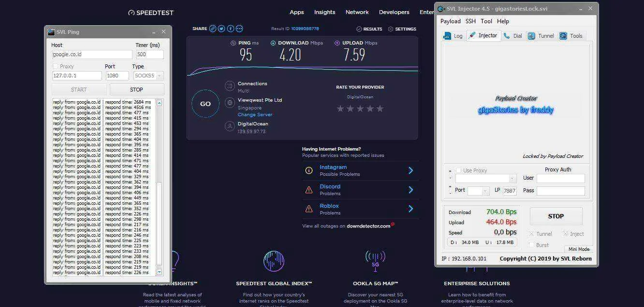Toggle the Proxy checkbox in SVL Ping
The height and width of the screenshot is (307, 644).
coord(55,66)
